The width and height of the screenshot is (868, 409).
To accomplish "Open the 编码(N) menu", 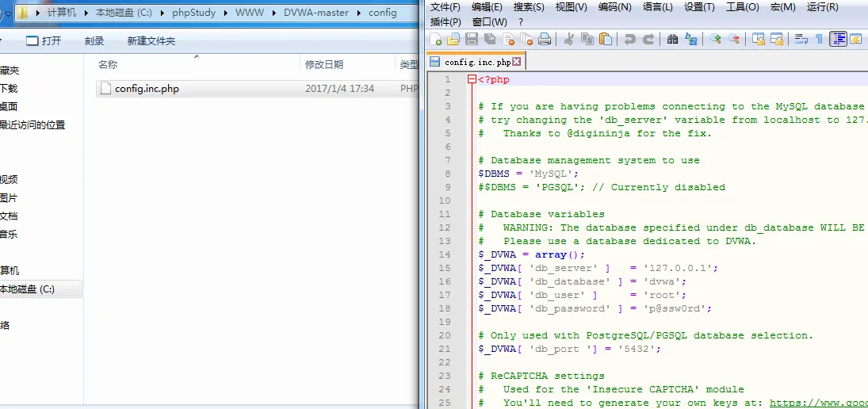I will pos(614,7).
